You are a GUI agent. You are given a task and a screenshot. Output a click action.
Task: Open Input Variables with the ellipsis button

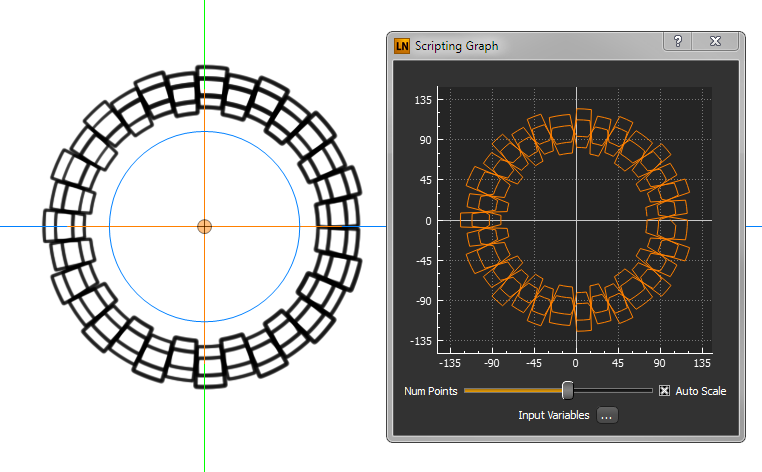point(607,416)
